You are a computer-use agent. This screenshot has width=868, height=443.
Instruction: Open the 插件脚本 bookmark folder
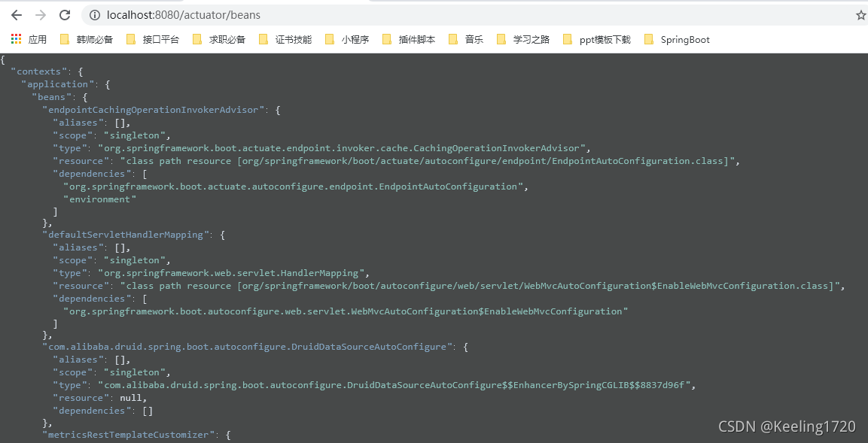[409, 39]
